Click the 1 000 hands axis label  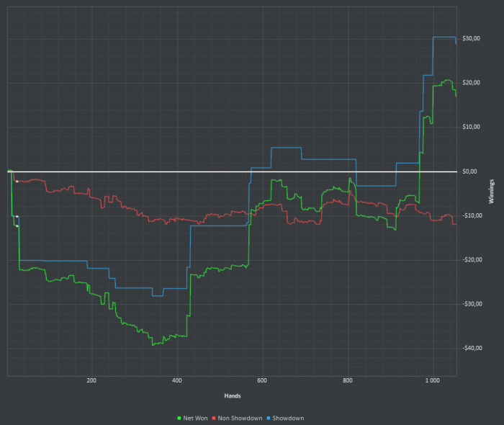pyautogui.click(x=433, y=380)
